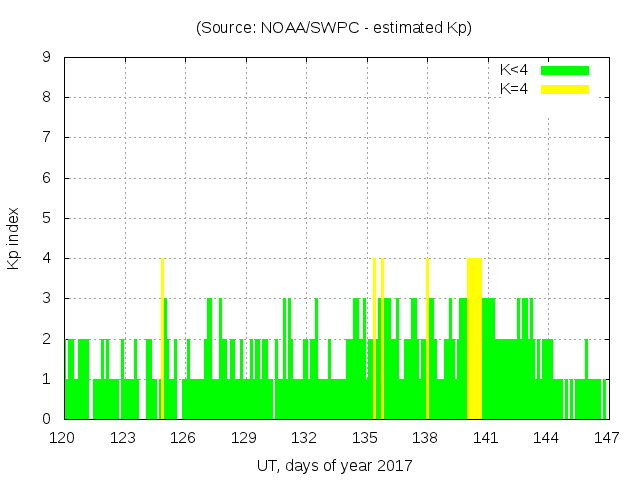Click the x-axis tick label 120
The width and height of the screenshot is (640, 480).
(63, 437)
